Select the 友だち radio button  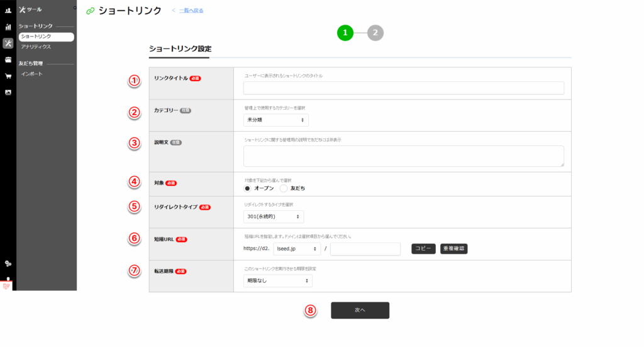click(284, 188)
